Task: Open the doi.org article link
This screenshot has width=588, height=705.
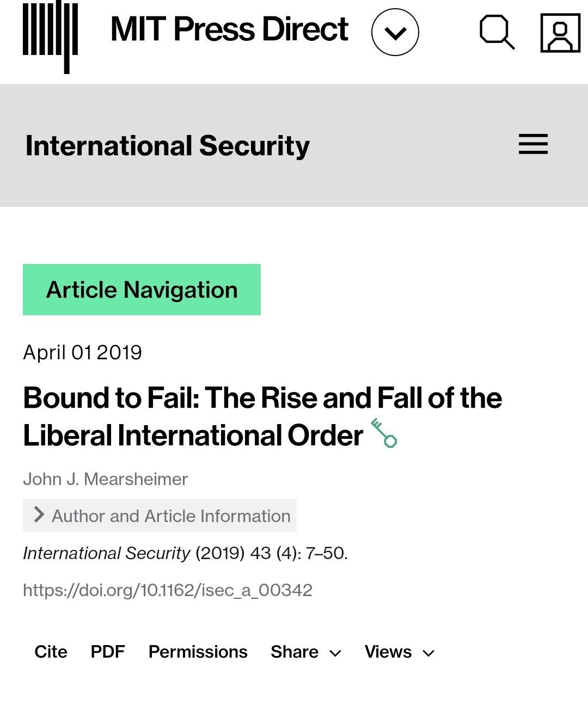Action: tap(168, 590)
